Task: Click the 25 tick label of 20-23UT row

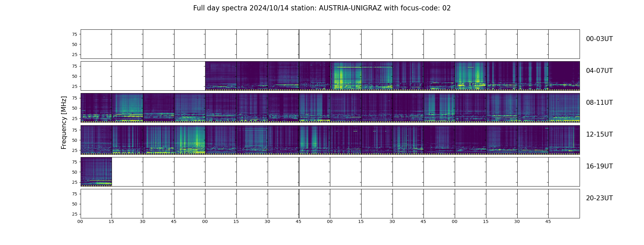Action: coord(75,214)
